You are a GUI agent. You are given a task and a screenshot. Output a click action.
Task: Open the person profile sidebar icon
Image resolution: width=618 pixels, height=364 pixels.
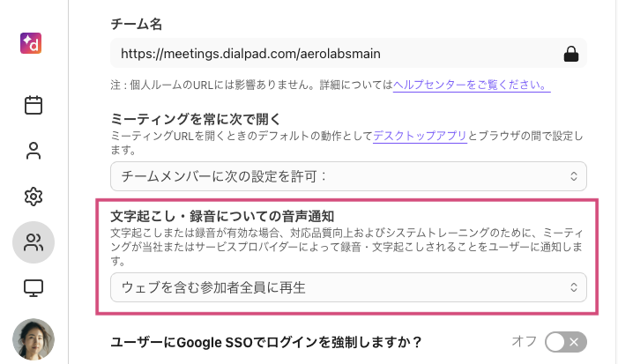tap(34, 151)
